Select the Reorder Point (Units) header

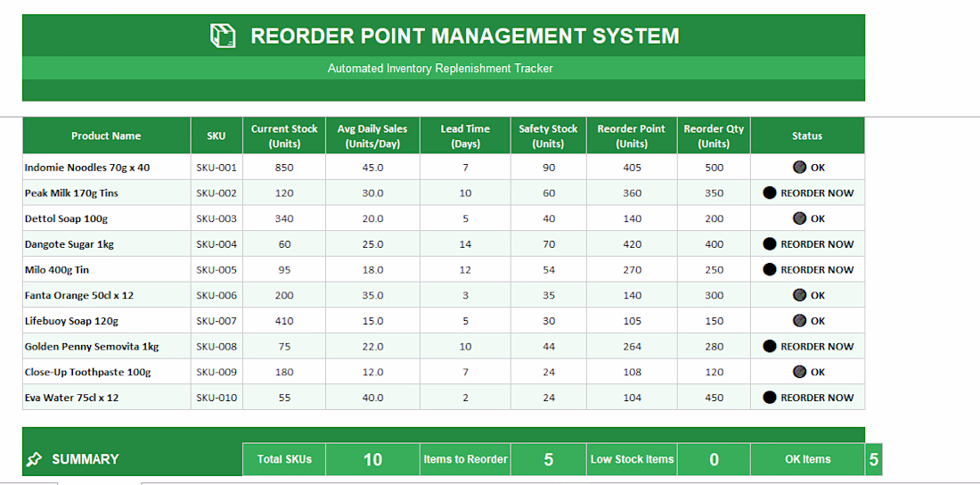point(632,136)
